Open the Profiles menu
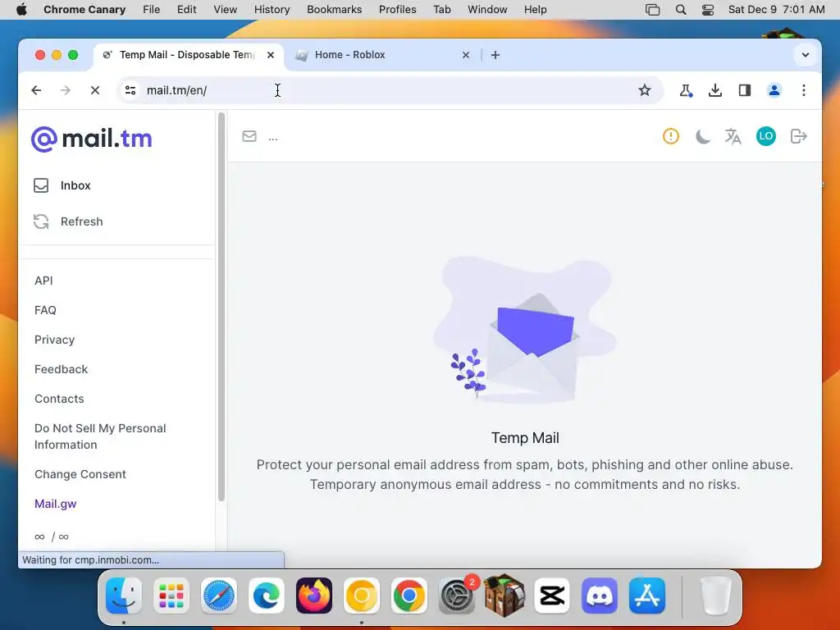This screenshot has height=630, width=840. pyautogui.click(x=398, y=10)
